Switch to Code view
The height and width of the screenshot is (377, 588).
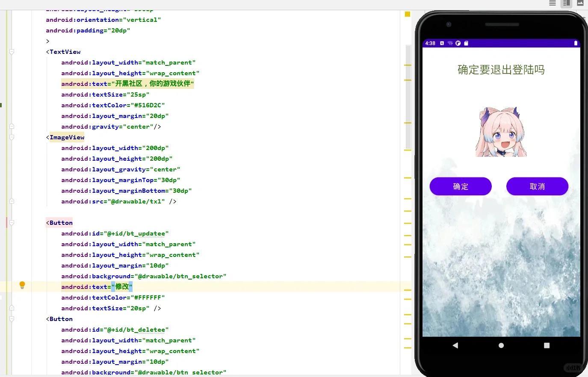[x=552, y=3]
